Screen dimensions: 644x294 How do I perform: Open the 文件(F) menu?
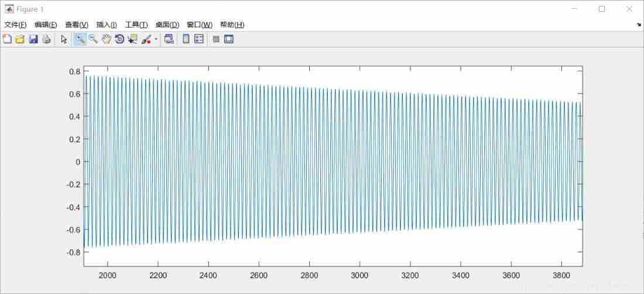coord(16,25)
